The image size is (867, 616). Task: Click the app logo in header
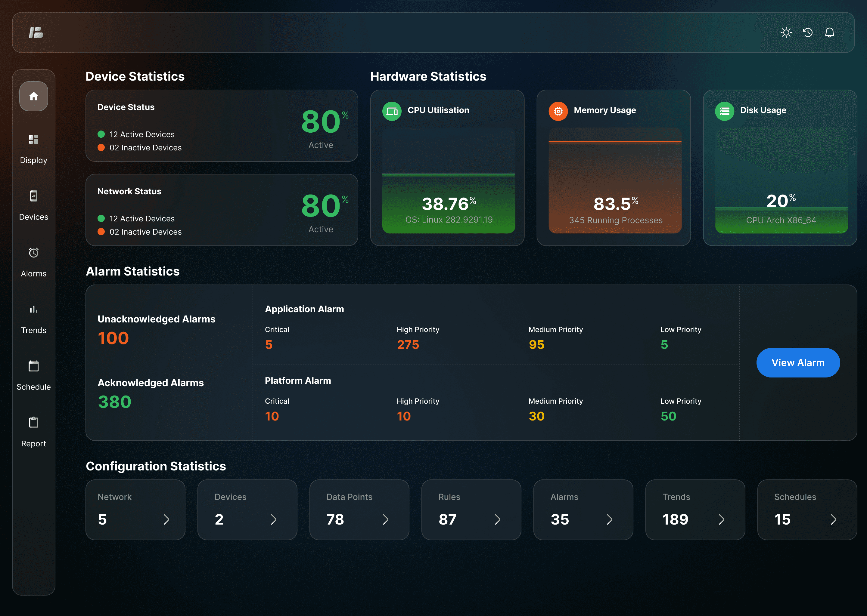click(36, 32)
